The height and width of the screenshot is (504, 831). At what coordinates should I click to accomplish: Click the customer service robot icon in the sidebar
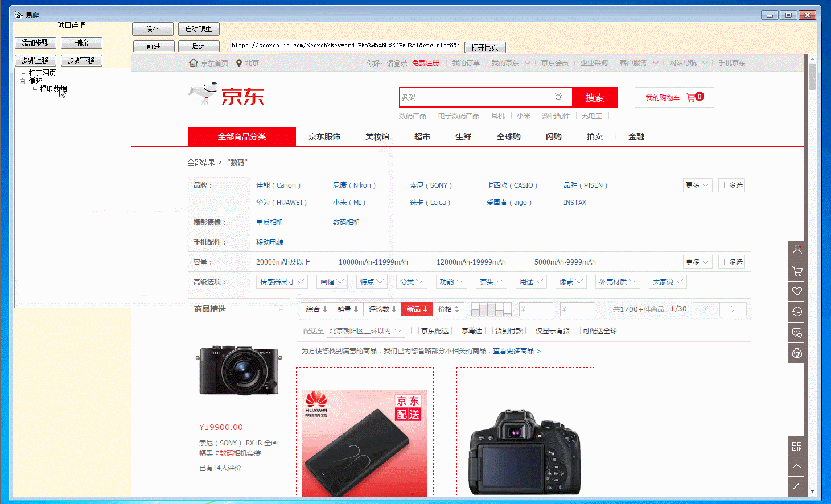[797, 353]
